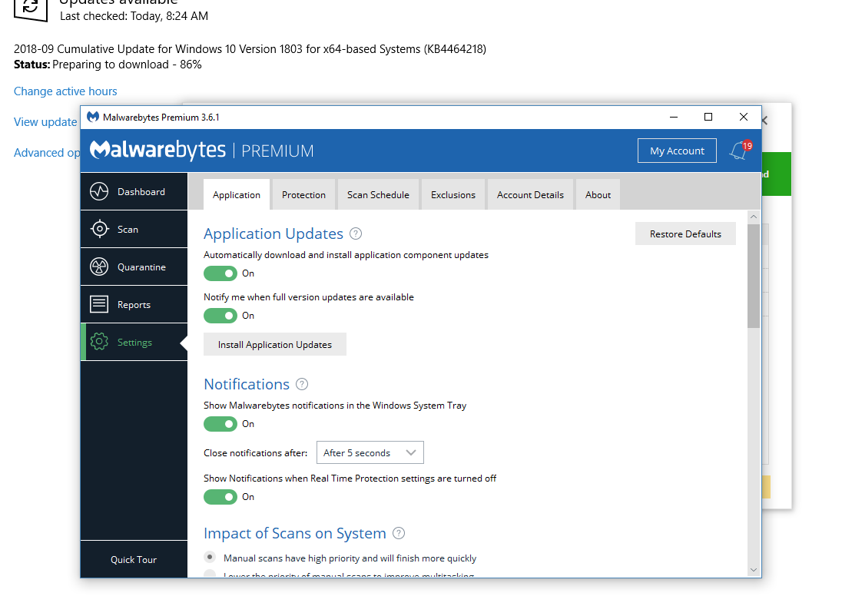Click Change active hours link in Windows Update
842x616 pixels.
pos(65,91)
